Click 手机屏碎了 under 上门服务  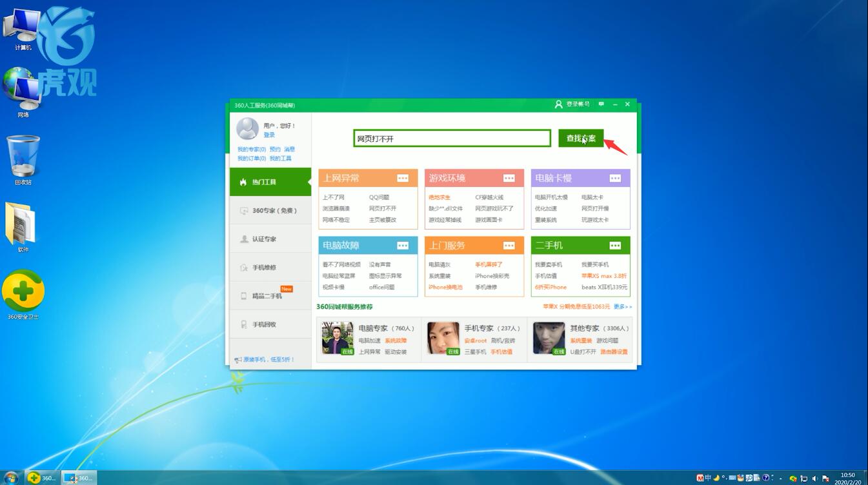click(489, 264)
